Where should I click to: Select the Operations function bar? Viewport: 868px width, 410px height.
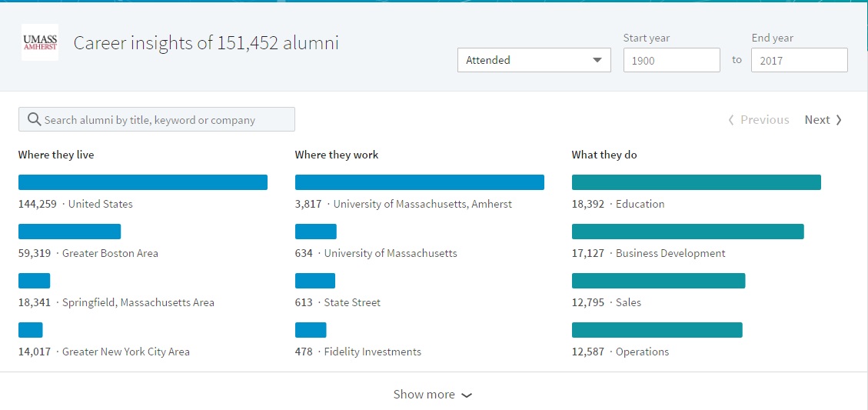click(657, 330)
